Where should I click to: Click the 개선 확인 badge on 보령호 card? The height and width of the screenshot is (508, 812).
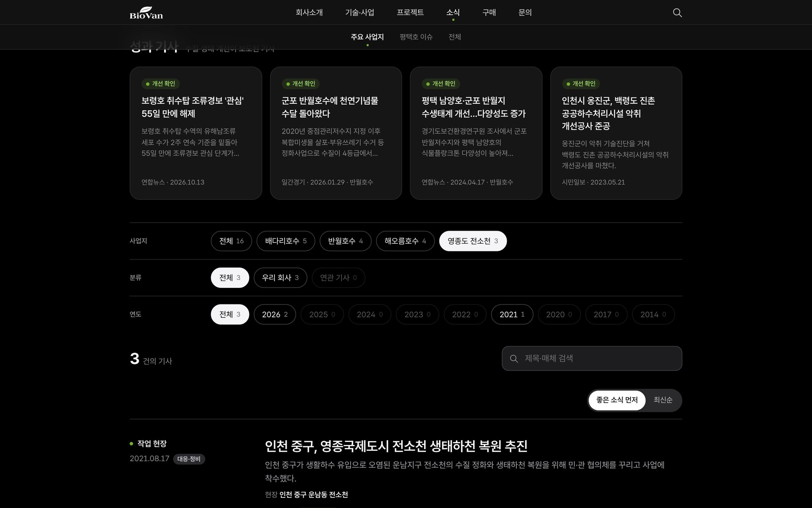(160, 84)
